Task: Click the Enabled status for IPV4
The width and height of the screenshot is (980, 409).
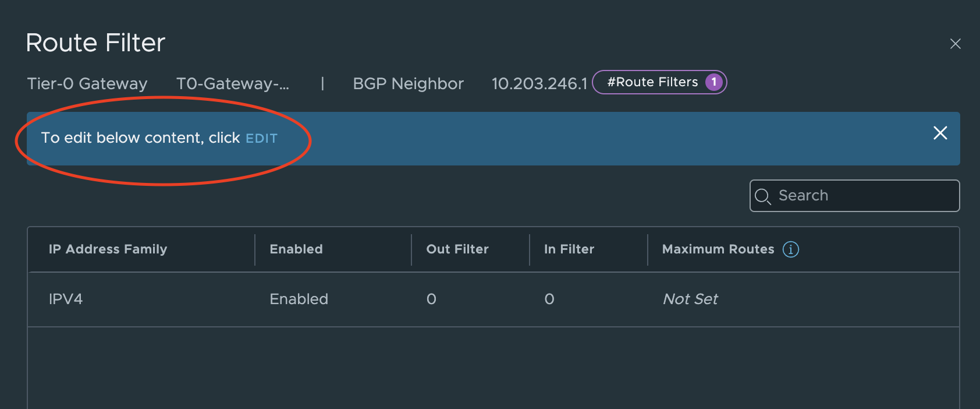Action: 299,299
